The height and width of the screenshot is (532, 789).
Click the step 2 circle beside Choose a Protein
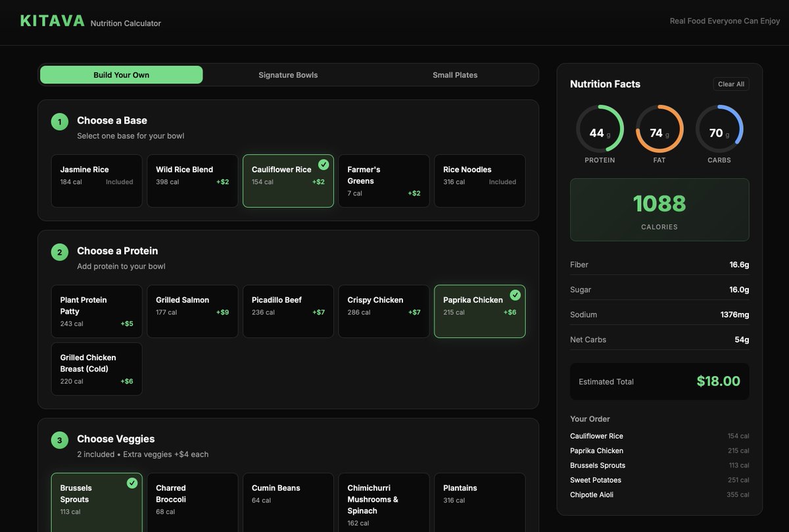tap(59, 252)
